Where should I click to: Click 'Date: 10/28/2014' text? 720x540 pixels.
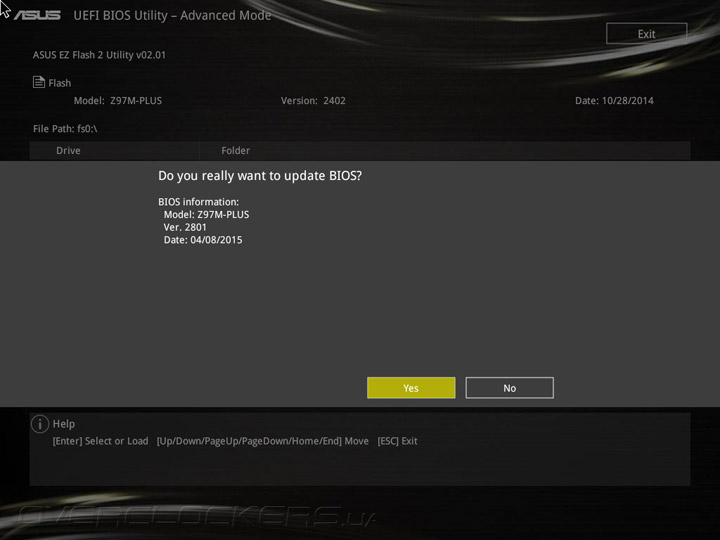tap(614, 101)
